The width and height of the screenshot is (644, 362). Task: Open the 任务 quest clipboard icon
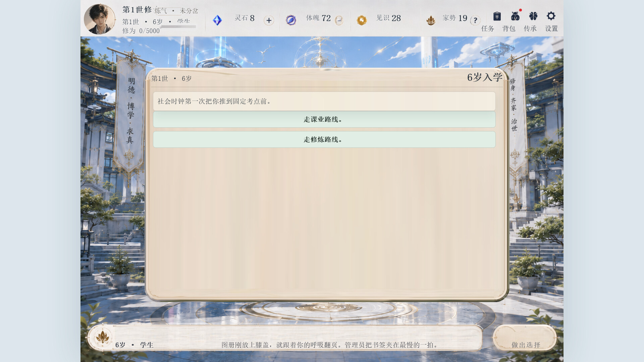tap(497, 16)
